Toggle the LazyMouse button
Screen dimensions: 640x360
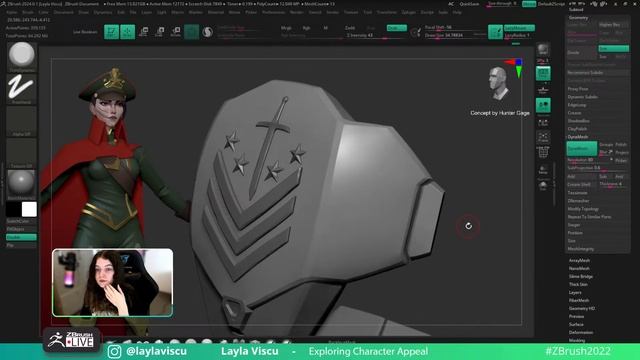tap(519, 28)
